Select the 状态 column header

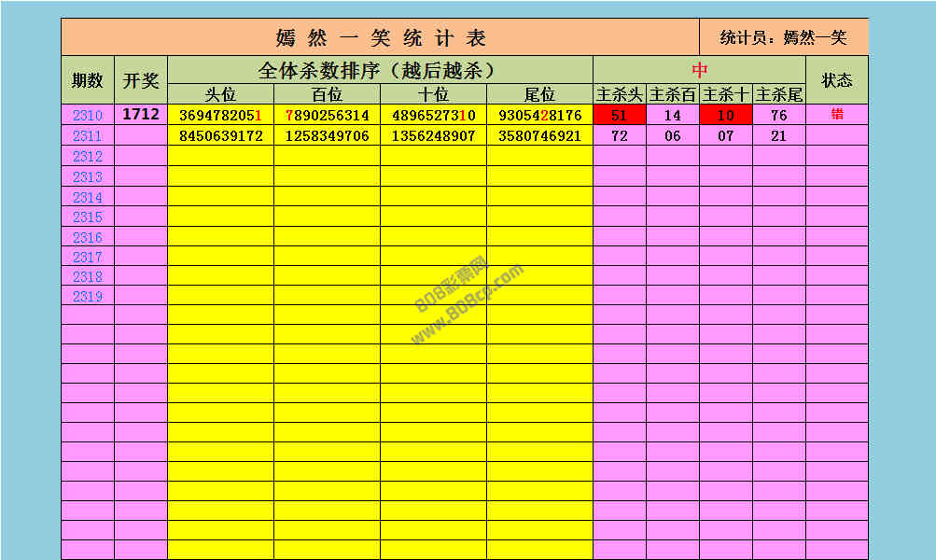[x=836, y=80]
